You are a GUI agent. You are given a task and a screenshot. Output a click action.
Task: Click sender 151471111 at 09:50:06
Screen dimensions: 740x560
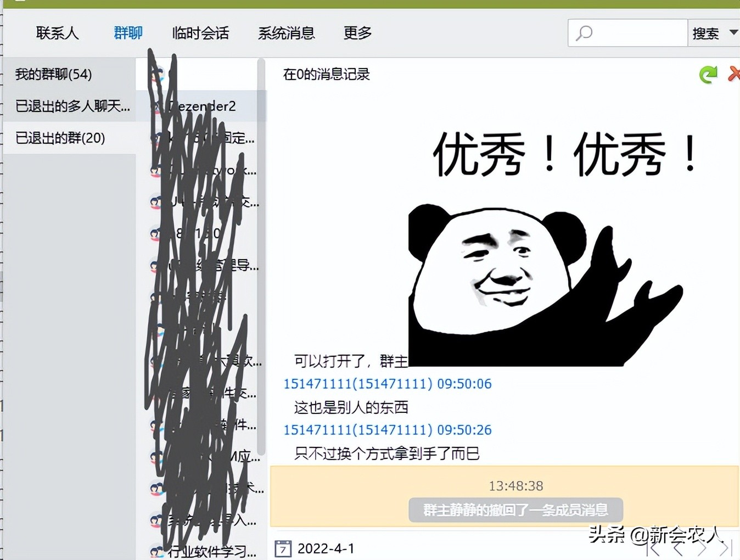click(387, 384)
